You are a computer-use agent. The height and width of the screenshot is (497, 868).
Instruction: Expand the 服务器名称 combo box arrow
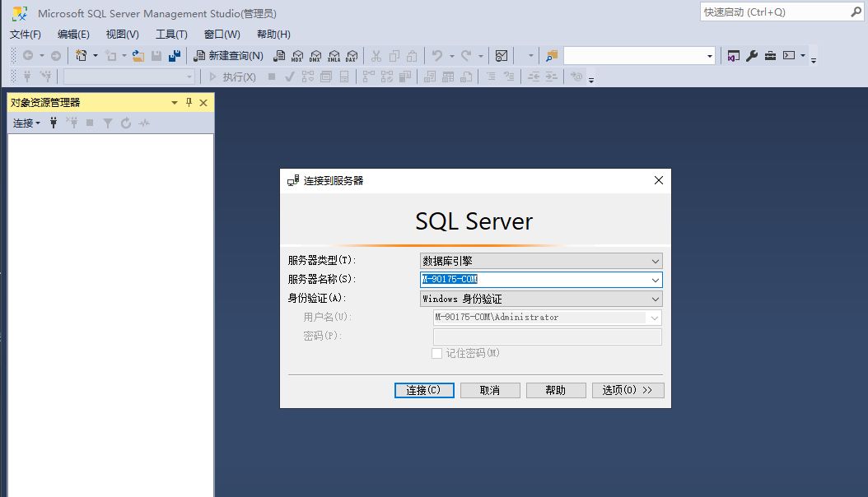point(656,280)
